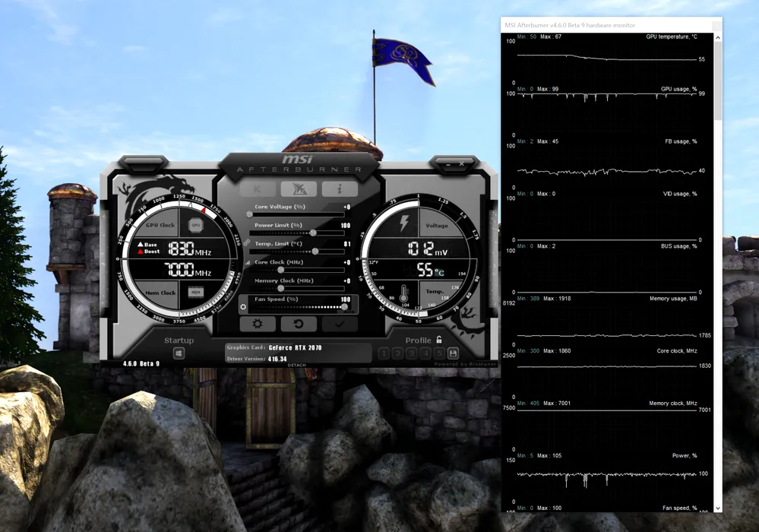Click the Power Limit slider handle

(313, 233)
